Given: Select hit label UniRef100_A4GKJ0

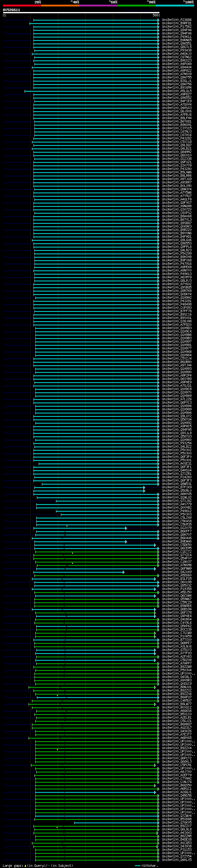Looking at the screenshot, I should [x=177, y=54].
